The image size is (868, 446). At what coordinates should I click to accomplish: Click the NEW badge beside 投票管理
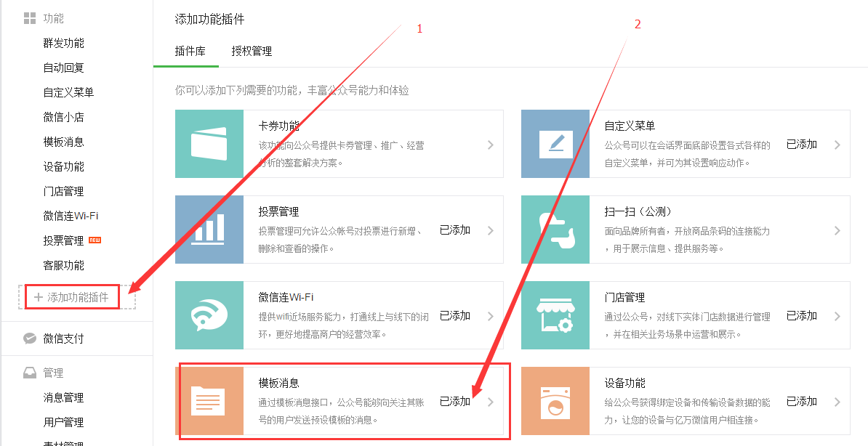pyautogui.click(x=95, y=240)
